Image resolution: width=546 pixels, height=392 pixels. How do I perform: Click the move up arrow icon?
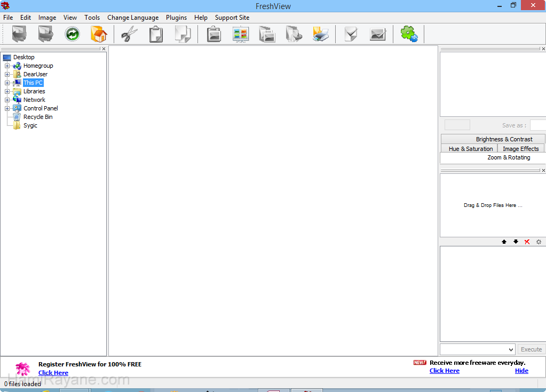504,242
